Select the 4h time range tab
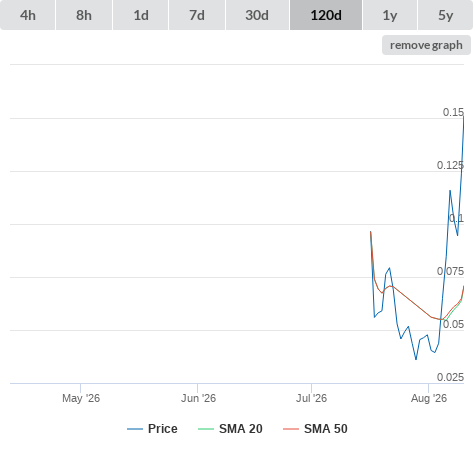The width and height of the screenshot is (474, 455). click(28, 15)
